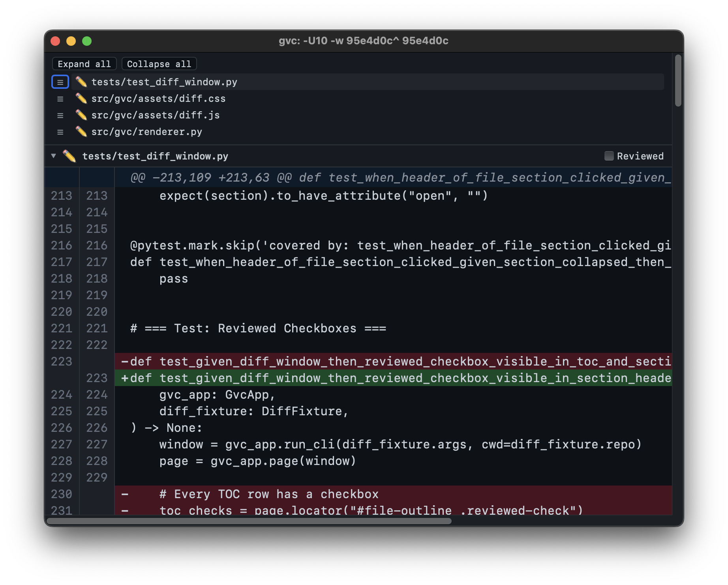Click pencil icon in the file section header

(x=69, y=156)
